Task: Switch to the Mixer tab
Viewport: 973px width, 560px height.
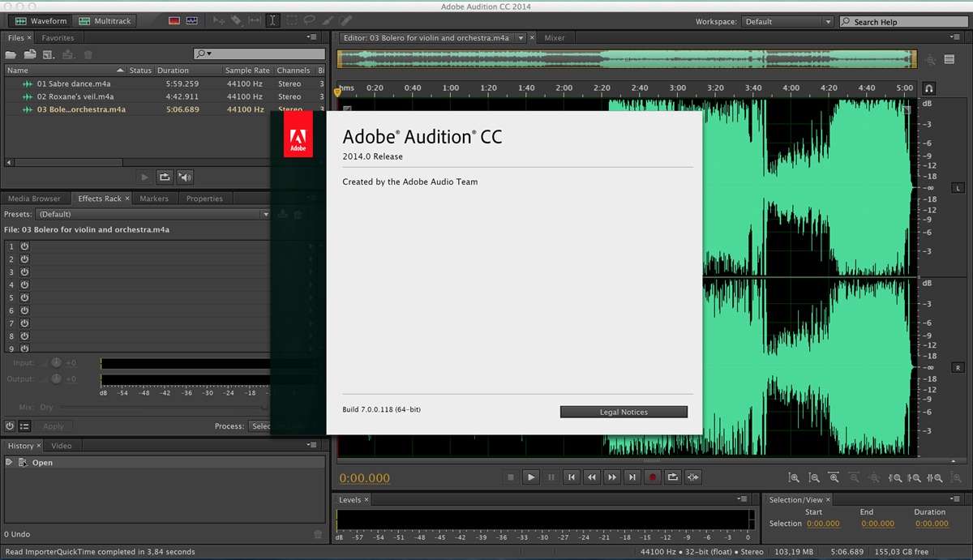Action: pyautogui.click(x=555, y=38)
